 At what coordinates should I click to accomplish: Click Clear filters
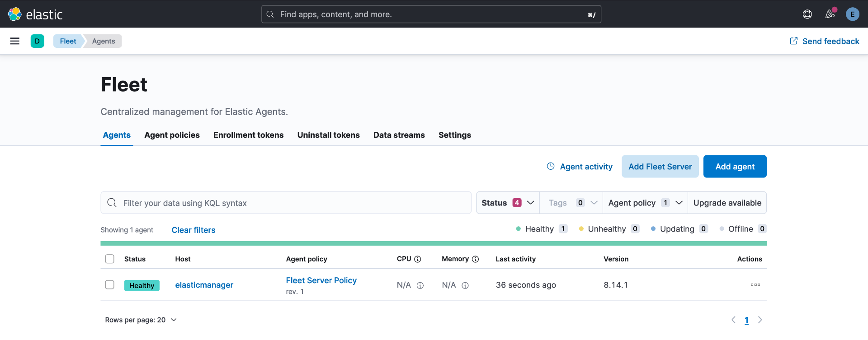pyautogui.click(x=193, y=230)
